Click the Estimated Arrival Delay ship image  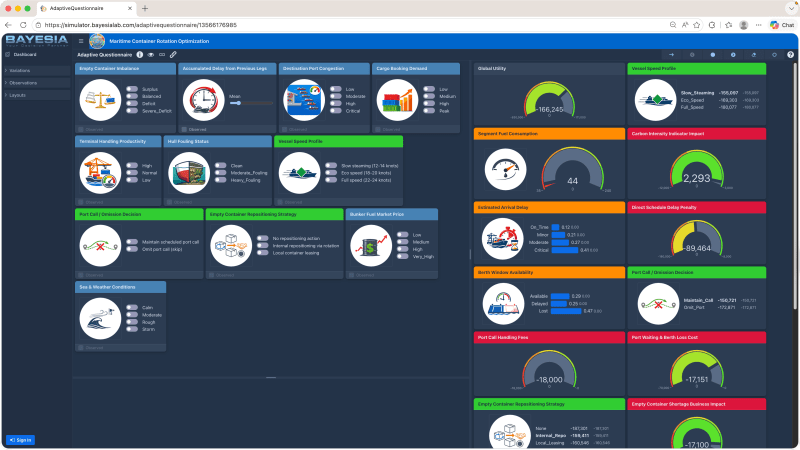[x=503, y=238]
